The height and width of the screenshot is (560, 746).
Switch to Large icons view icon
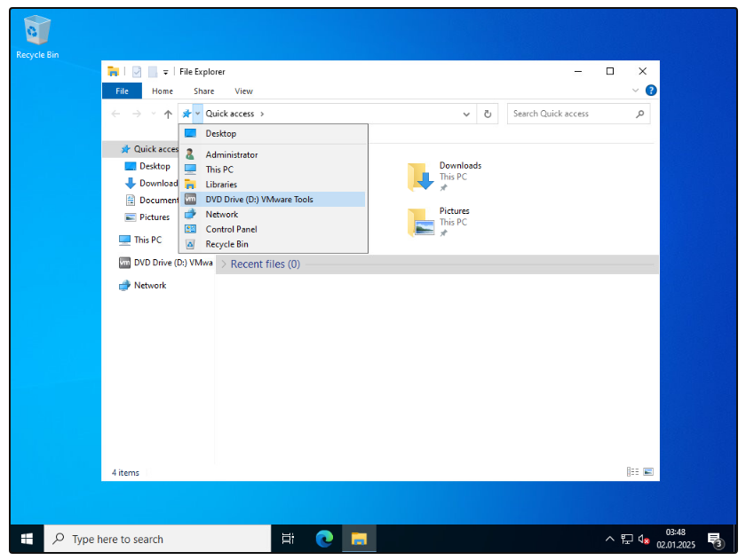(x=648, y=471)
